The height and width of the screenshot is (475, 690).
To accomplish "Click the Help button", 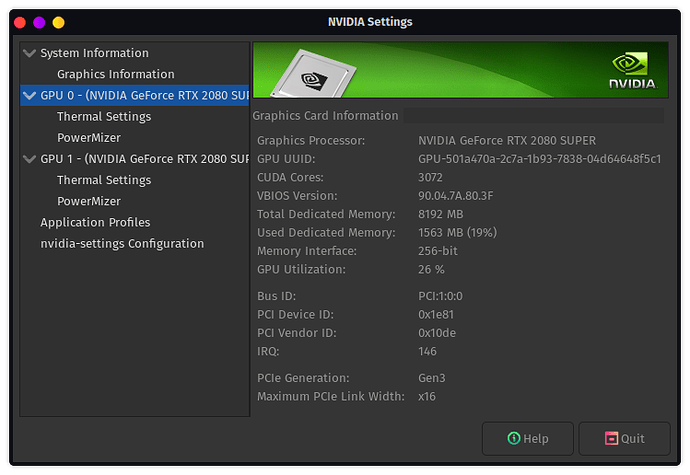I will (x=528, y=438).
